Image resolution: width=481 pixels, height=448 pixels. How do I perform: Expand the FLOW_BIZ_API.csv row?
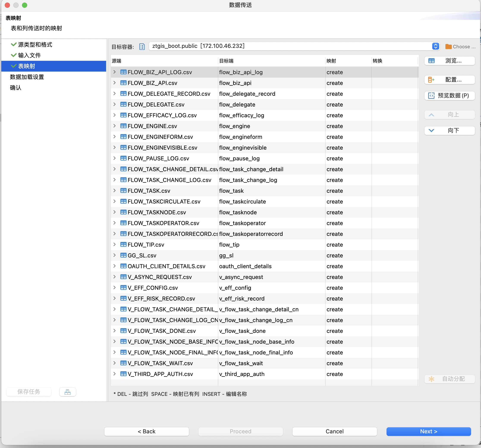[x=115, y=83]
